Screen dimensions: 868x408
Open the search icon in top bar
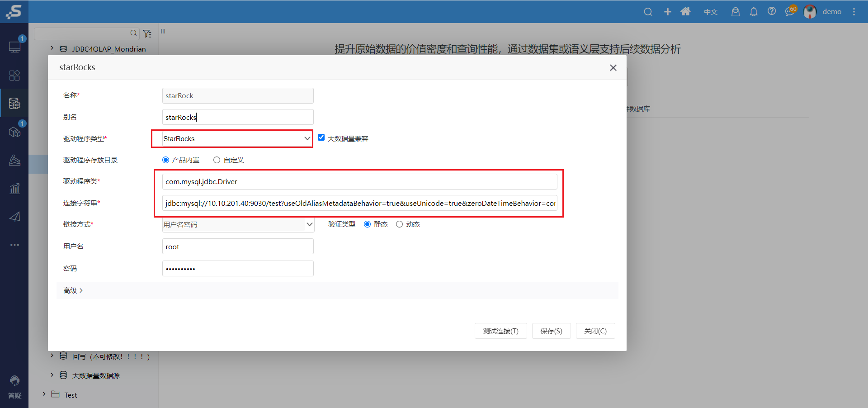(x=648, y=12)
